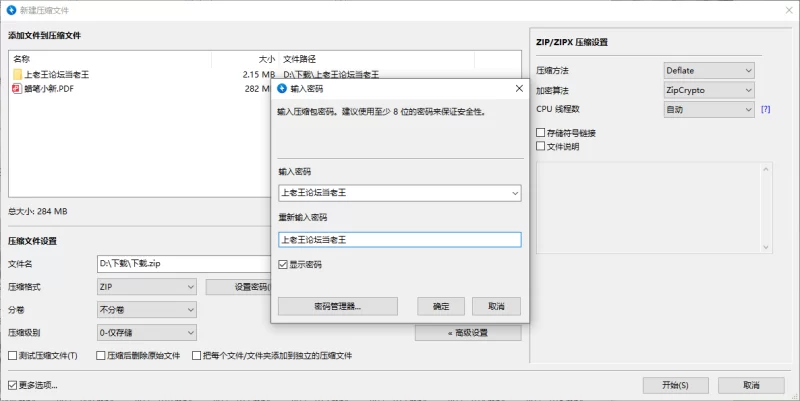Screen dimensions: 800x401
Task: Click 取消 in the password dialog
Action: [496, 306]
